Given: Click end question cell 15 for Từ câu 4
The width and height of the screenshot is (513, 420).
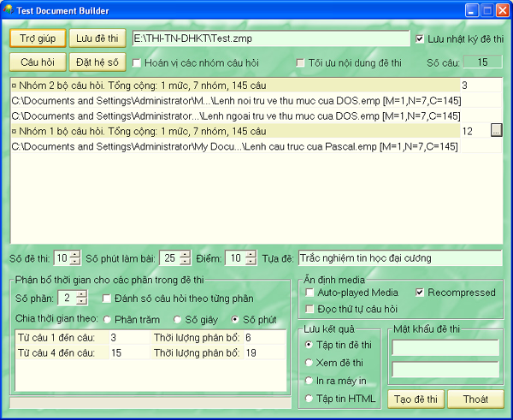Looking at the screenshot, I should [x=130, y=353].
